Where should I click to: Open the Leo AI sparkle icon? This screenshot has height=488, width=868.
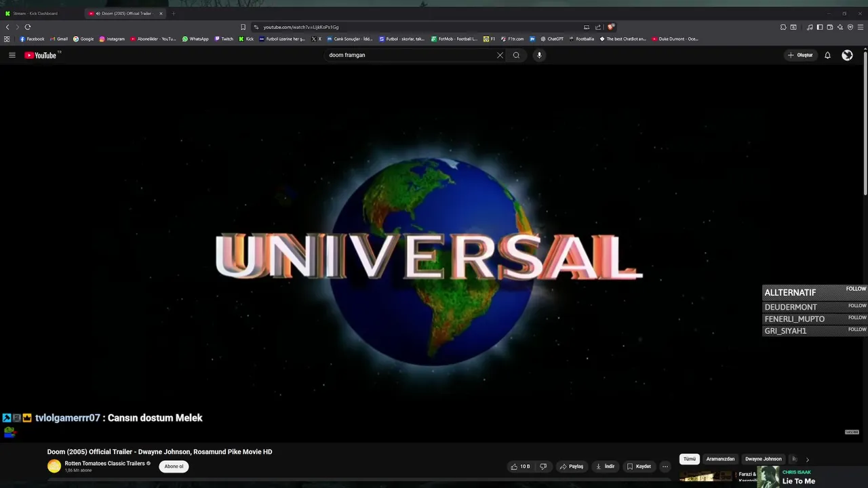pos(840,27)
